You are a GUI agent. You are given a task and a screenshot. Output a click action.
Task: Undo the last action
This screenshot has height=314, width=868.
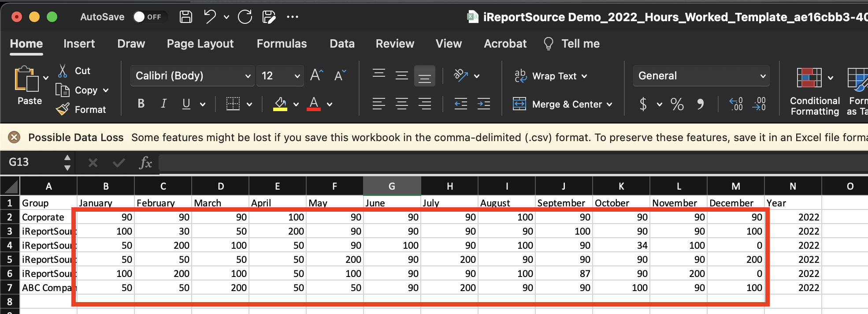(210, 17)
